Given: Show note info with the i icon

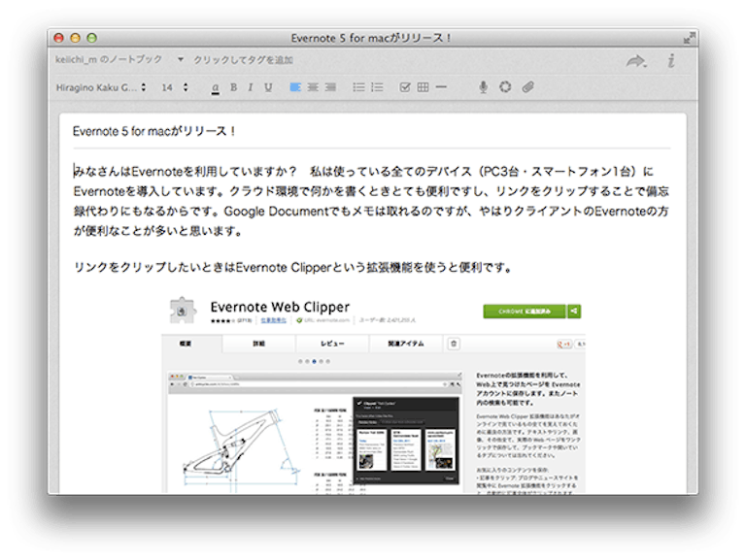Looking at the screenshot, I should 671,60.
